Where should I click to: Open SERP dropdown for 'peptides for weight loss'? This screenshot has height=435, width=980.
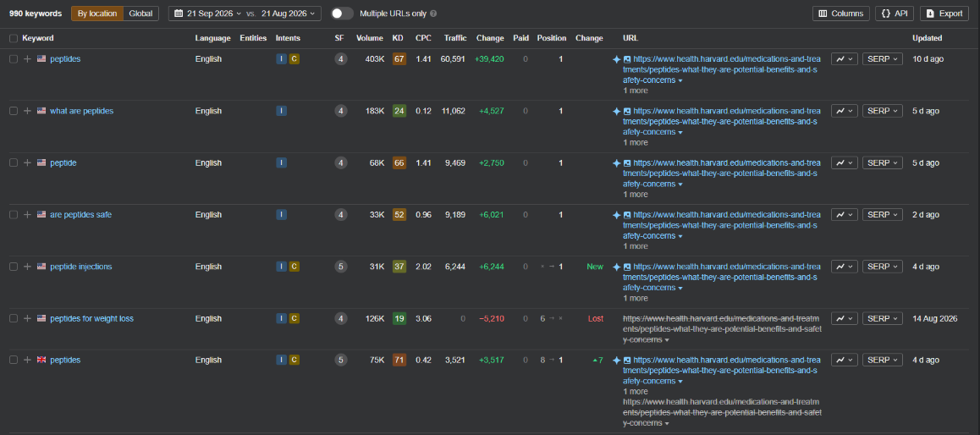click(x=883, y=318)
